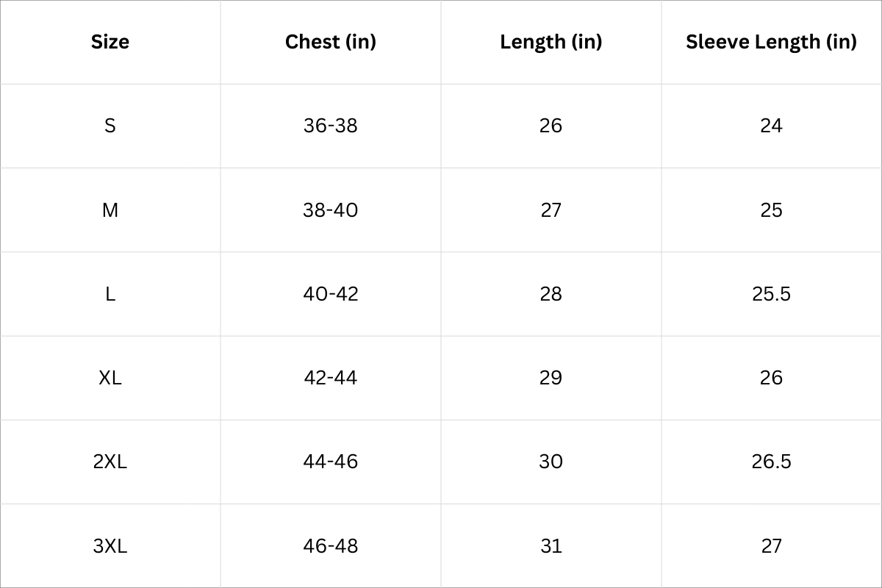Click the sleeve length value 26.5
Viewport: 882px width, 588px height.
pyautogui.click(x=771, y=462)
